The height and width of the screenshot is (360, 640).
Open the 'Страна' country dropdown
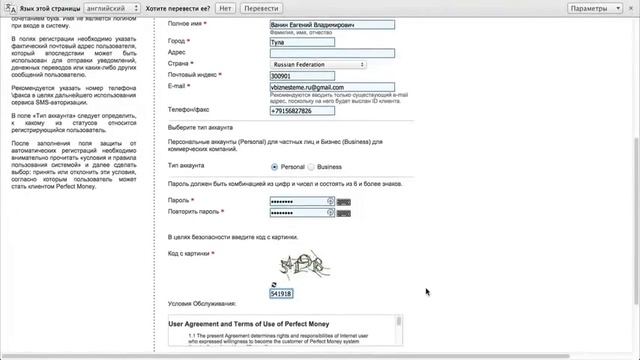click(x=318, y=64)
